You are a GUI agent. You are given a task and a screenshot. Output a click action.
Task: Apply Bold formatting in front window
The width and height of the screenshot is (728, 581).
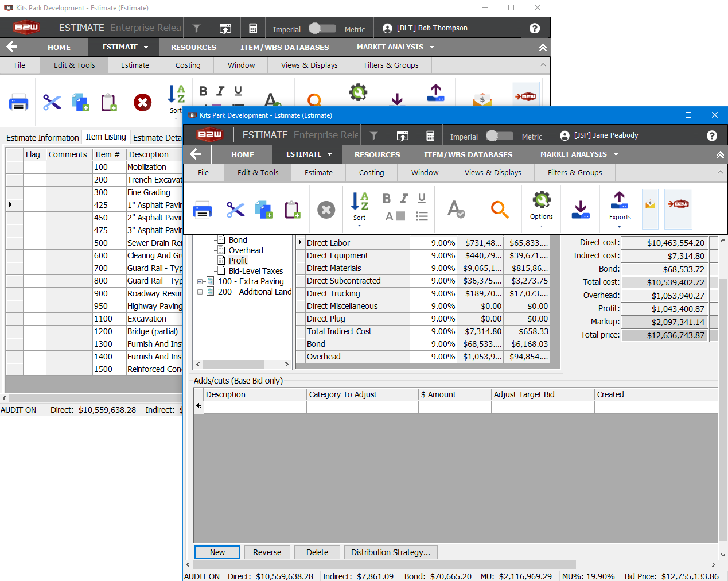(387, 198)
